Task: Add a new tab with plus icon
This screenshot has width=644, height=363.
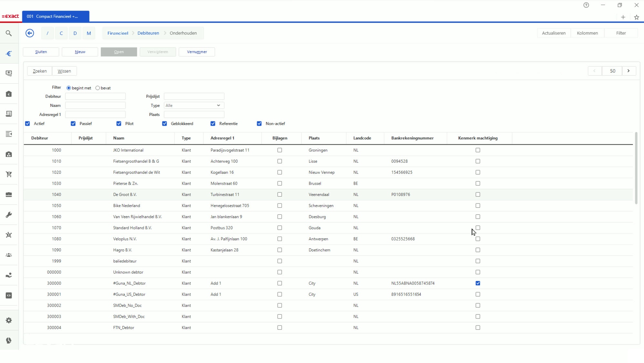Action: (623, 17)
